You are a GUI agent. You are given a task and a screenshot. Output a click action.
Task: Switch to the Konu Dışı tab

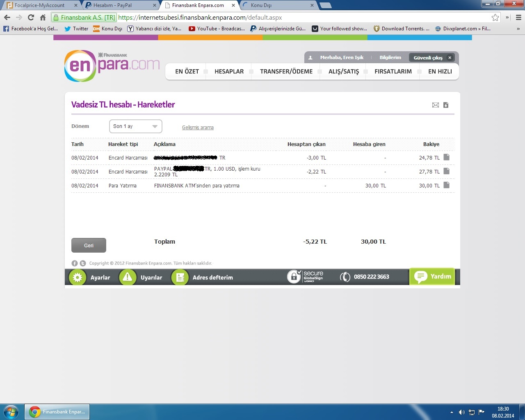tap(278, 5)
